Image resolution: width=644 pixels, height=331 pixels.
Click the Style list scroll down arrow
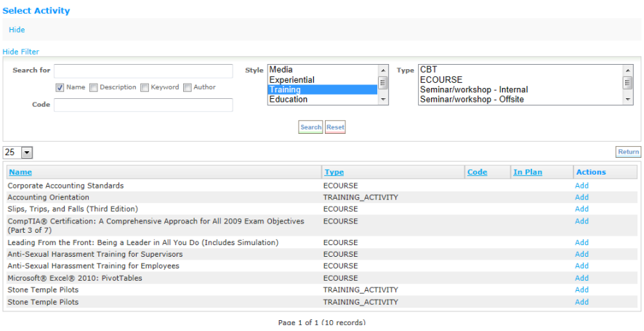pyautogui.click(x=383, y=100)
